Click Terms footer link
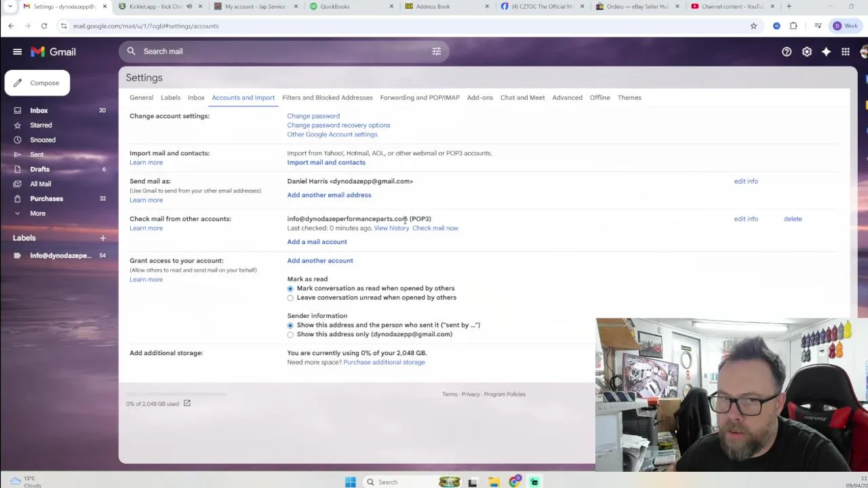Viewport: 868px width, 488px height. pyautogui.click(x=450, y=394)
